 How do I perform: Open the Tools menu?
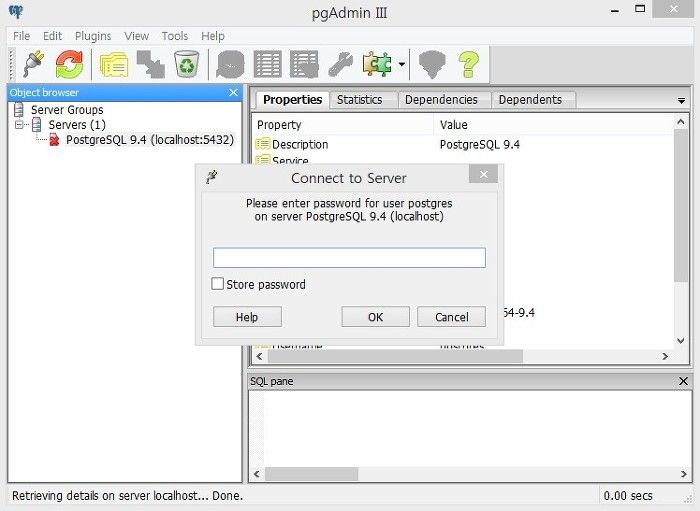click(x=175, y=36)
